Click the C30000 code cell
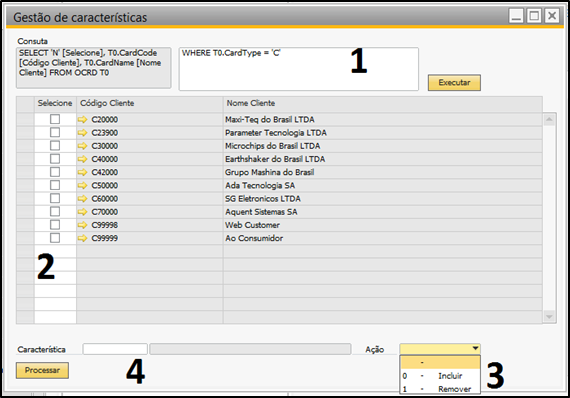The height and width of the screenshot is (398, 570). point(149,146)
